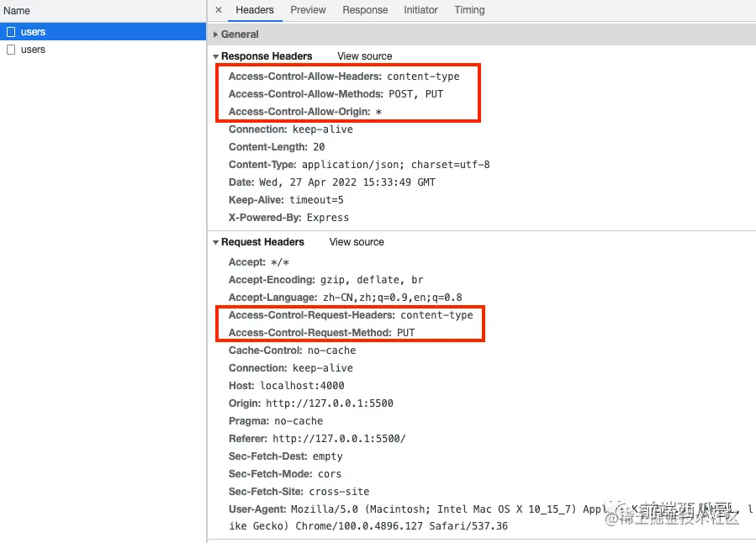The image size is (756, 543).
Task: Click the Host: localhost:4000 header
Action: [287, 386]
